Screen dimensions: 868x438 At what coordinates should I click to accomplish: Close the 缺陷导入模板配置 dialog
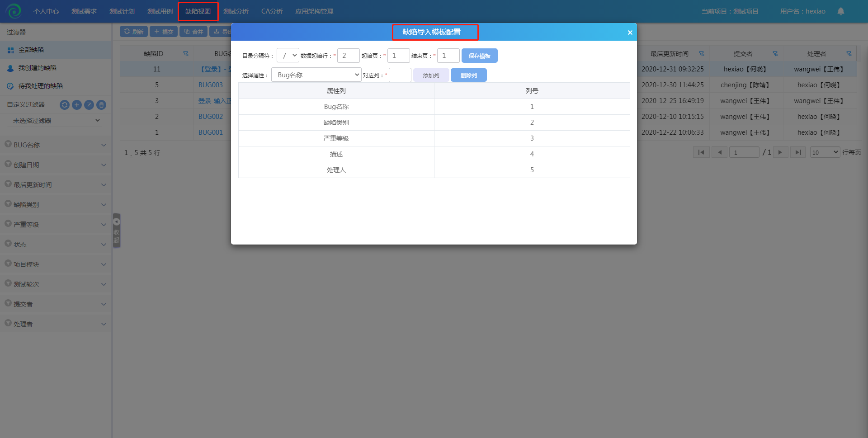pyautogui.click(x=630, y=33)
